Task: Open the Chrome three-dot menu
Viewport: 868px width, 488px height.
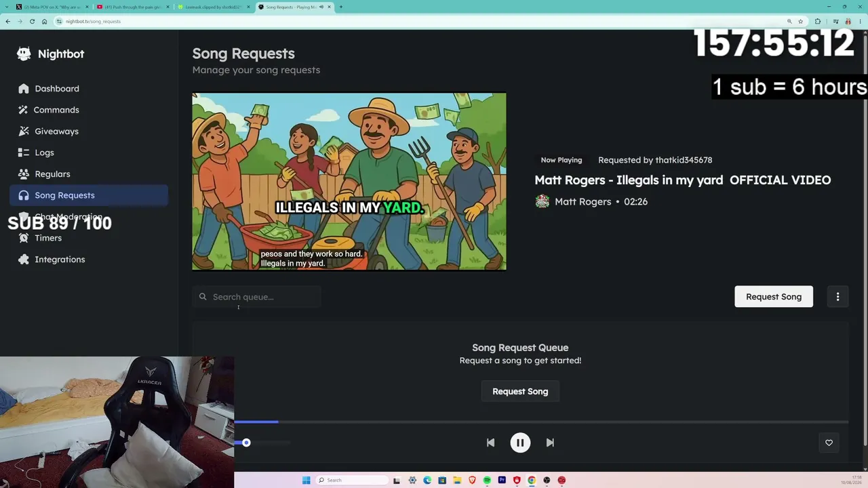Action: (x=860, y=21)
